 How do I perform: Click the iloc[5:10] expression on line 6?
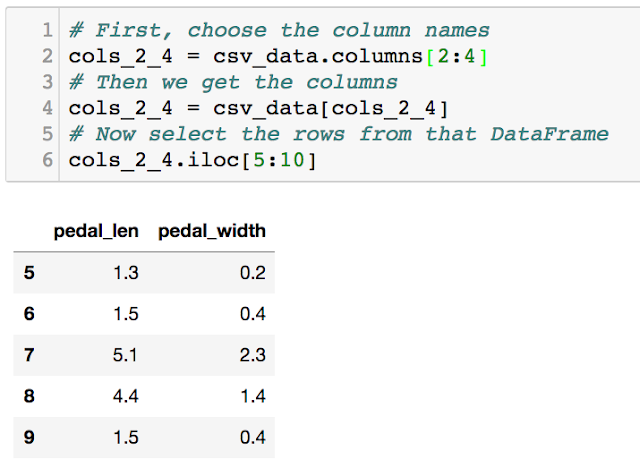(252, 160)
